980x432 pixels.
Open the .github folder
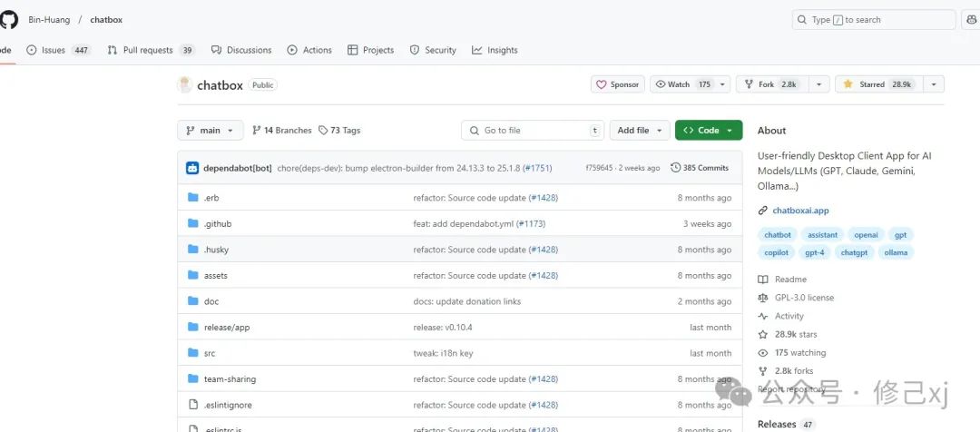[x=218, y=224]
